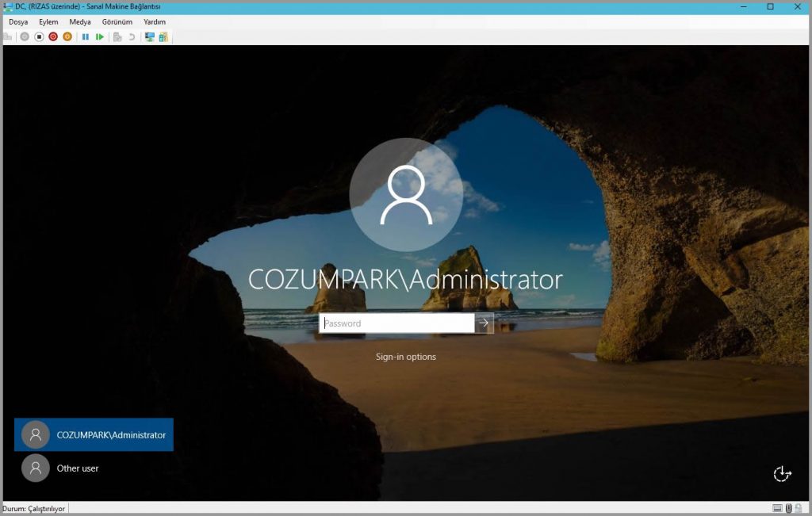Submit the password with the arrow button
This screenshot has width=812, height=516.
tap(484, 323)
